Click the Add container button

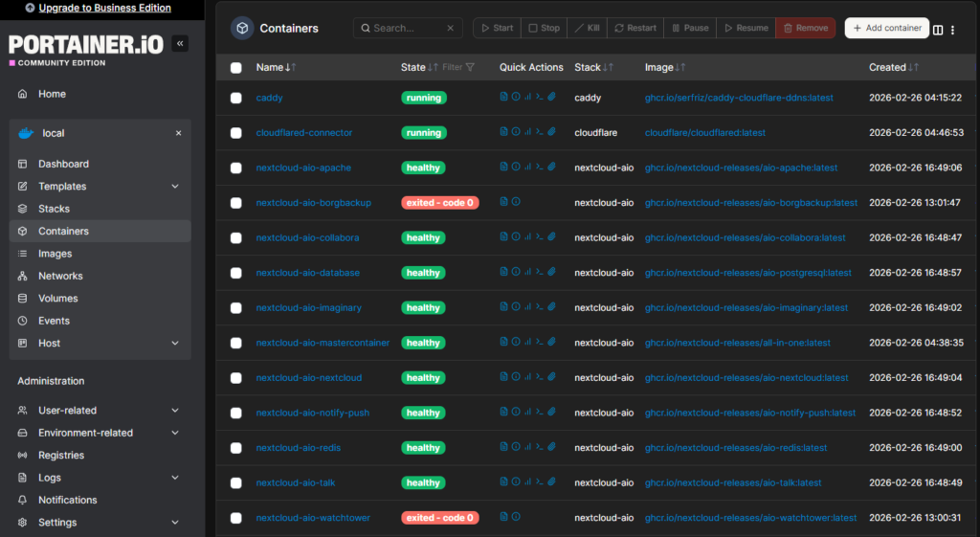(x=886, y=28)
